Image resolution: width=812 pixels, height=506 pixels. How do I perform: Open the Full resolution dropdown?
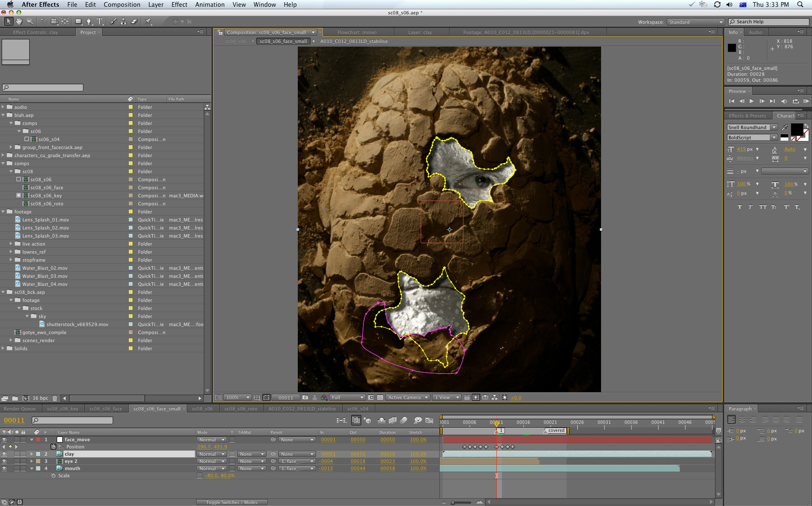tap(347, 397)
